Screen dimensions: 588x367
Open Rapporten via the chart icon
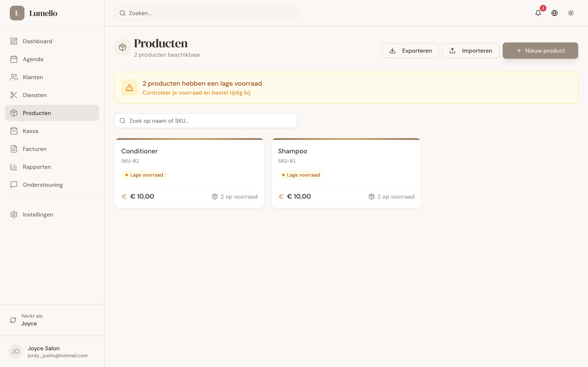14,167
